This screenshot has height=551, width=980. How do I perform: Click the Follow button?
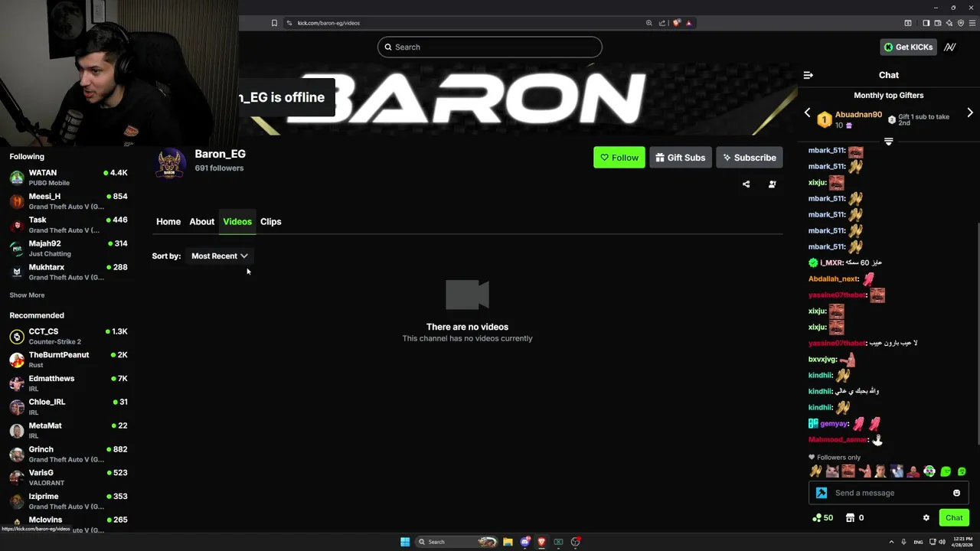tap(619, 158)
